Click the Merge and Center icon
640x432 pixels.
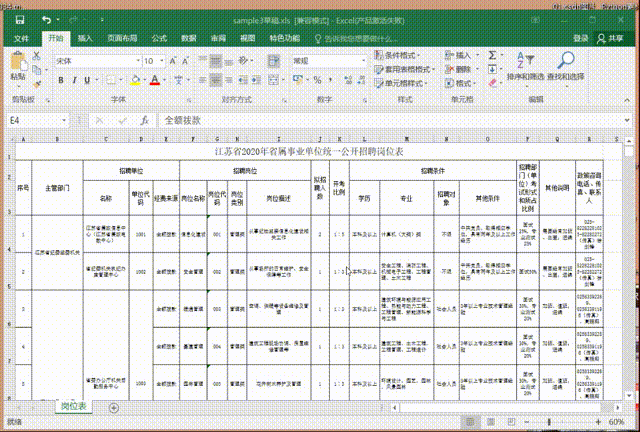[x=273, y=80]
